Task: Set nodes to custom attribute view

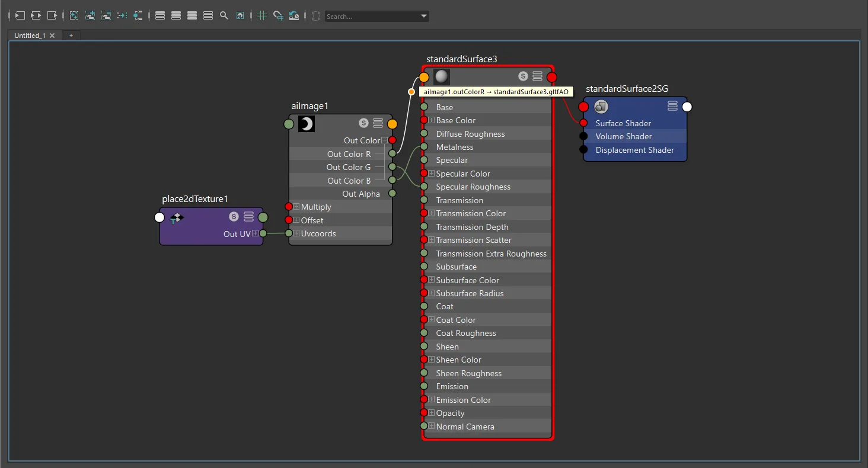Action: point(208,16)
